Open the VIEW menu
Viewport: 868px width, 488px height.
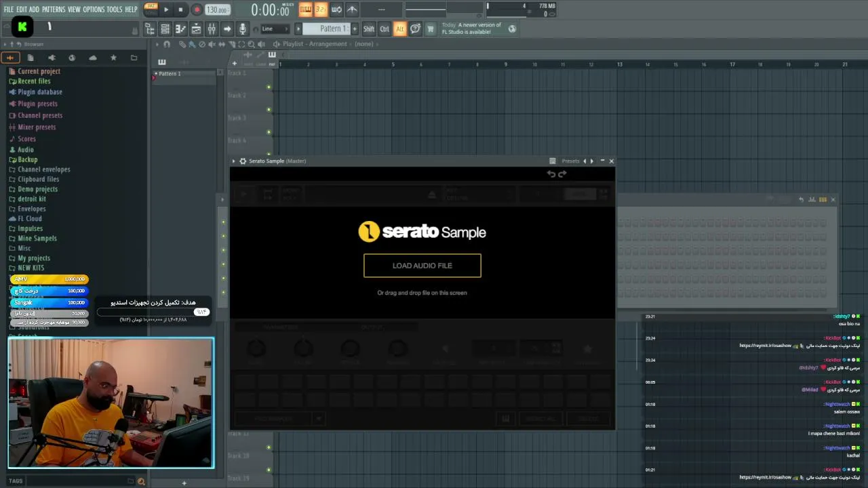point(74,9)
